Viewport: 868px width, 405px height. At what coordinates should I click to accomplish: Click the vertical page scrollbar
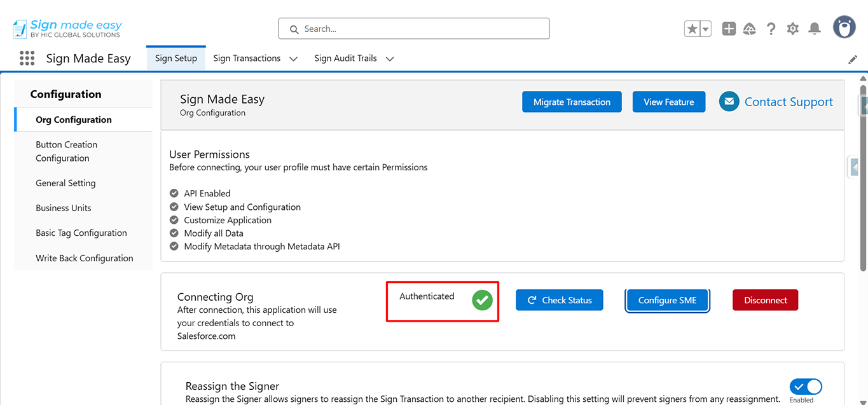(863, 178)
